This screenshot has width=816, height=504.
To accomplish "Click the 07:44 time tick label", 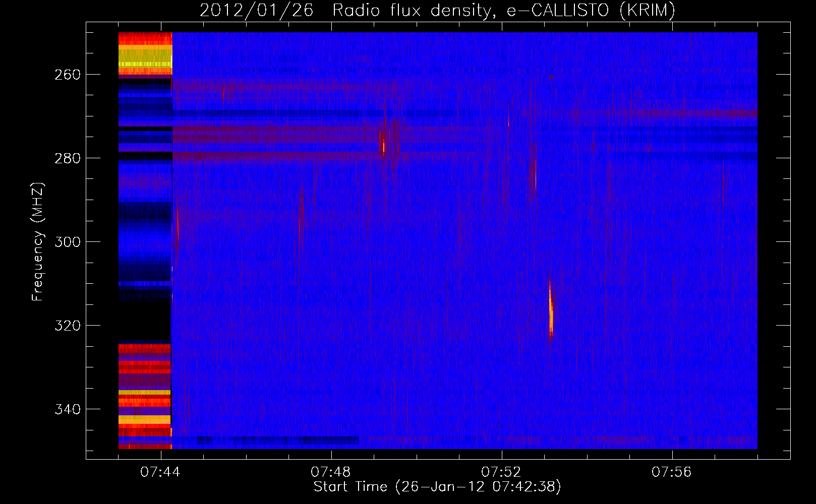I will 160,472.
